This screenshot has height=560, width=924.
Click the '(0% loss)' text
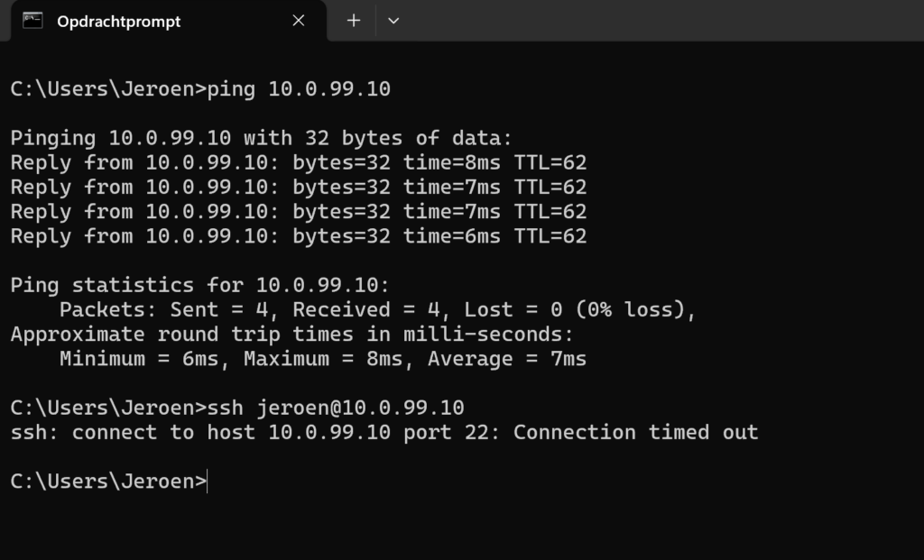coord(636,309)
